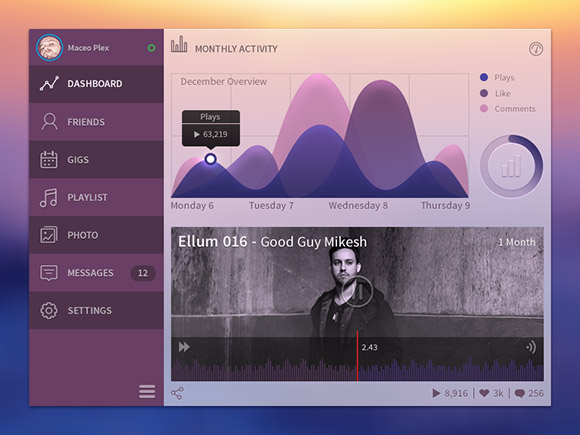Click the Photo picture icon
The image size is (580, 435).
click(49, 235)
